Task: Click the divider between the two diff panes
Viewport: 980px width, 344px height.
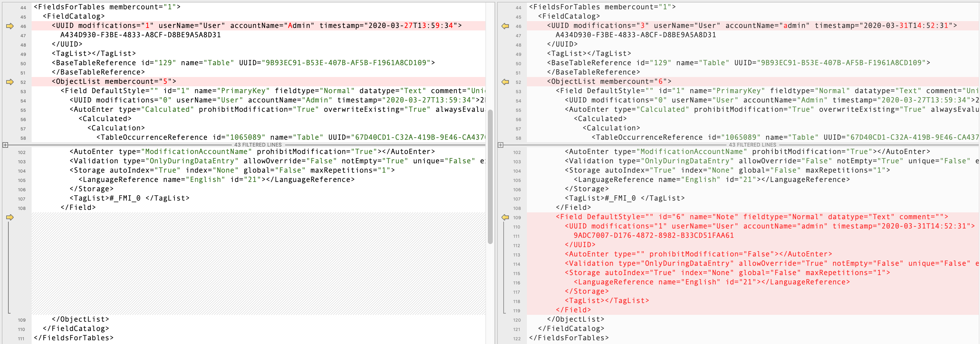Action: [496, 171]
